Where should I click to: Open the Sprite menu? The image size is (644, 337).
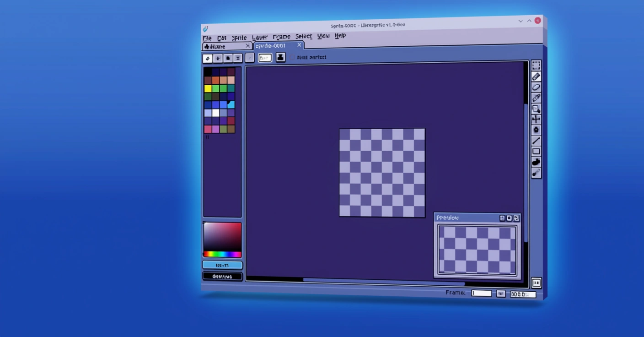(239, 38)
